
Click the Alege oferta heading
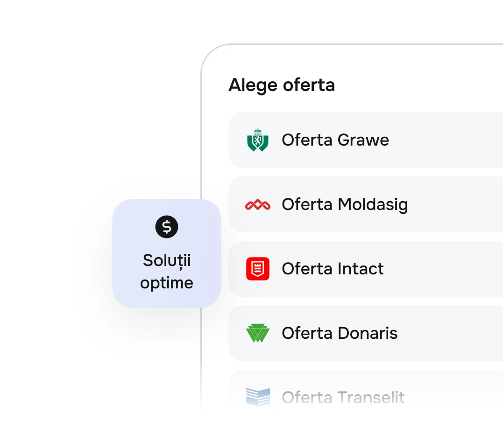(x=282, y=85)
